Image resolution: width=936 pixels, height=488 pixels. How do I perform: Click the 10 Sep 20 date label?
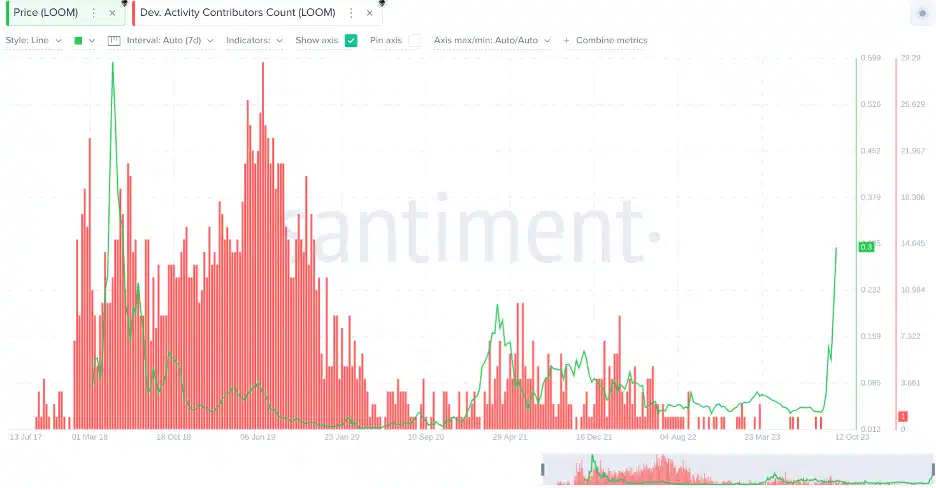coord(426,437)
